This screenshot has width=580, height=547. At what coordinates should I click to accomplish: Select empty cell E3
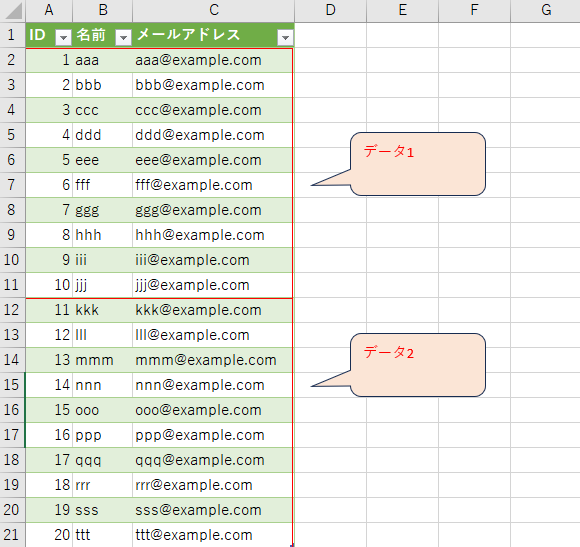coord(402,85)
